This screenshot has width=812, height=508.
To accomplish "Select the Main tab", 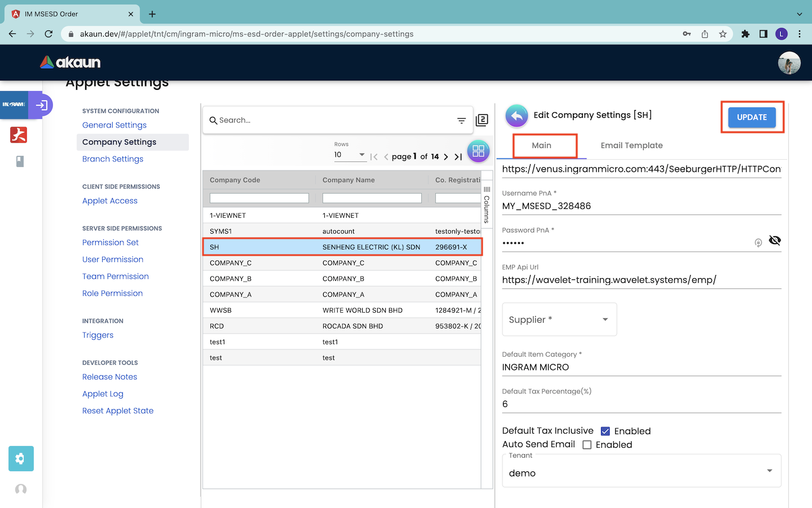I will pyautogui.click(x=541, y=146).
